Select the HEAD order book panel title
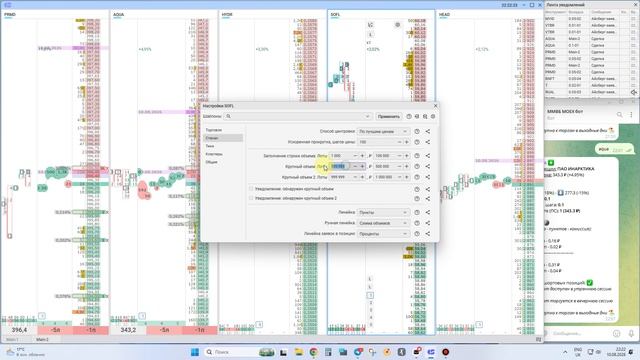Image resolution: width=640 pixels, height=360 pixels. point(444,15)
